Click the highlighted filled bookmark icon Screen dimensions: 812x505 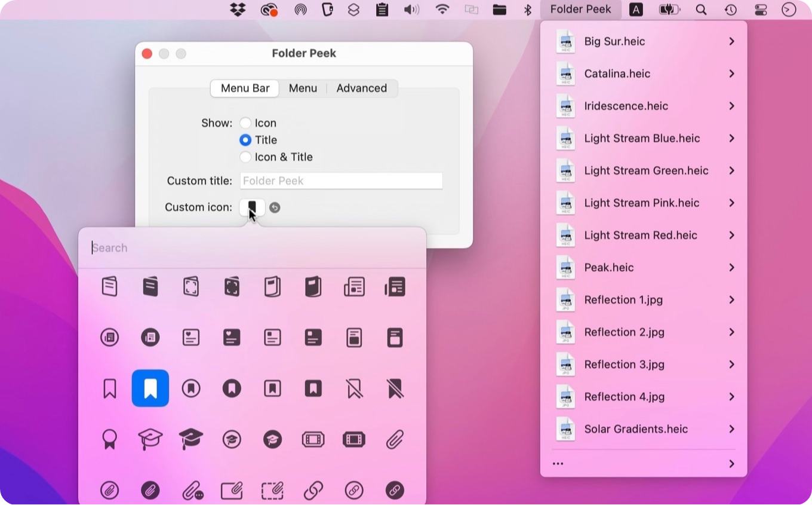[150, 388]
